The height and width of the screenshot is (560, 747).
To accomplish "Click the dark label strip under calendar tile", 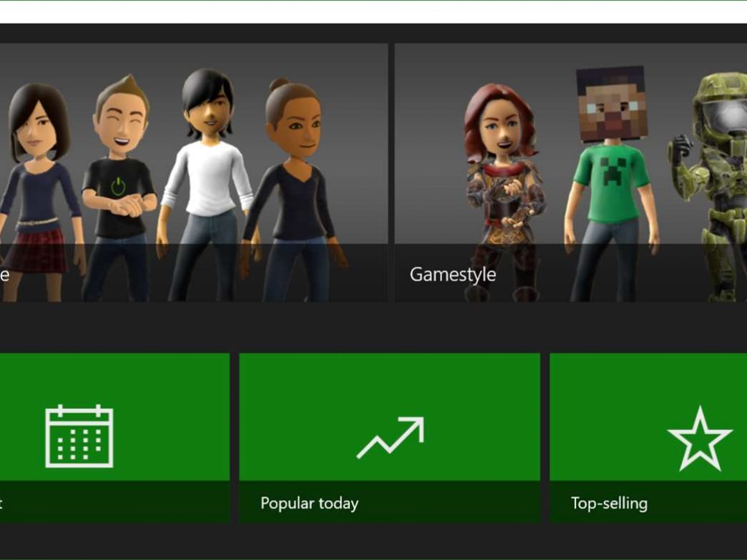I will 114,502.
